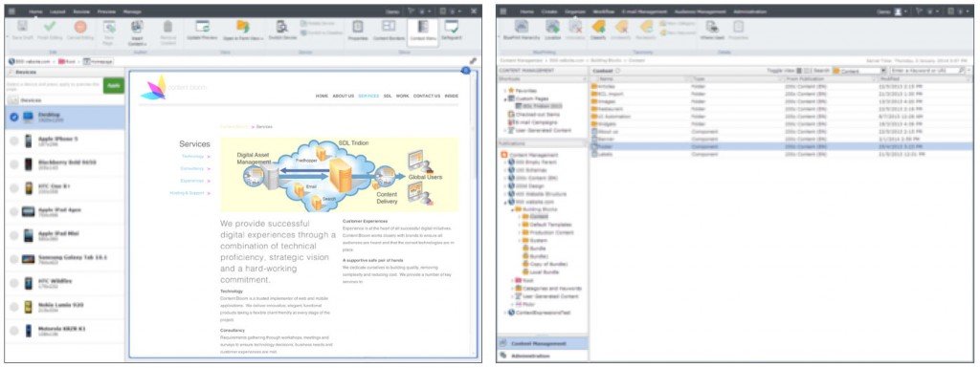980x368 pixels.
Task: Select Nokia Lumia 920 device radio
Action: click(13, 307)
